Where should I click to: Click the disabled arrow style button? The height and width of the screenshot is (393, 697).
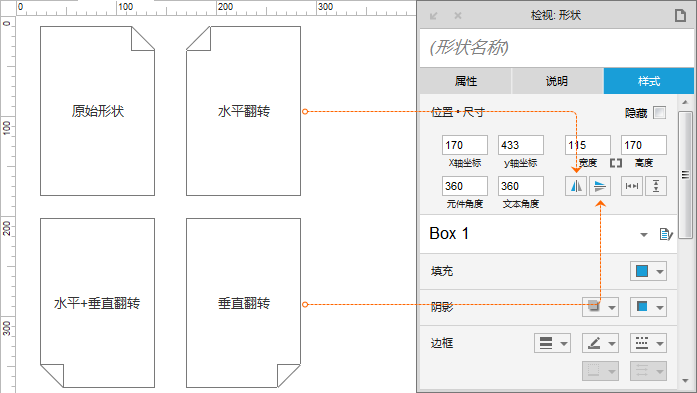[648, 371]
